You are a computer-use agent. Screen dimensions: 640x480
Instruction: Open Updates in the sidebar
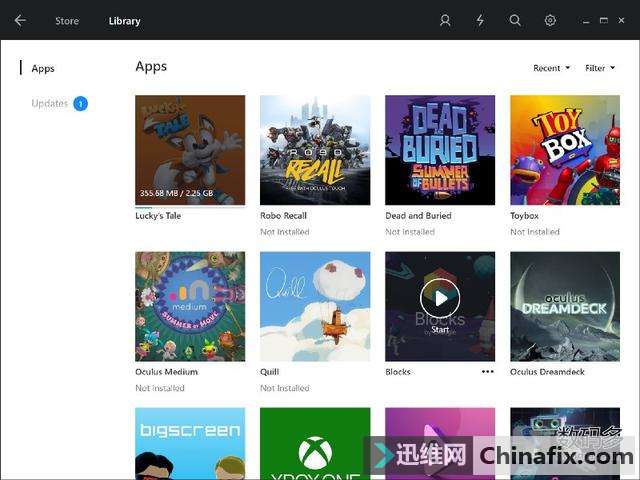click(x=49, y=103)
